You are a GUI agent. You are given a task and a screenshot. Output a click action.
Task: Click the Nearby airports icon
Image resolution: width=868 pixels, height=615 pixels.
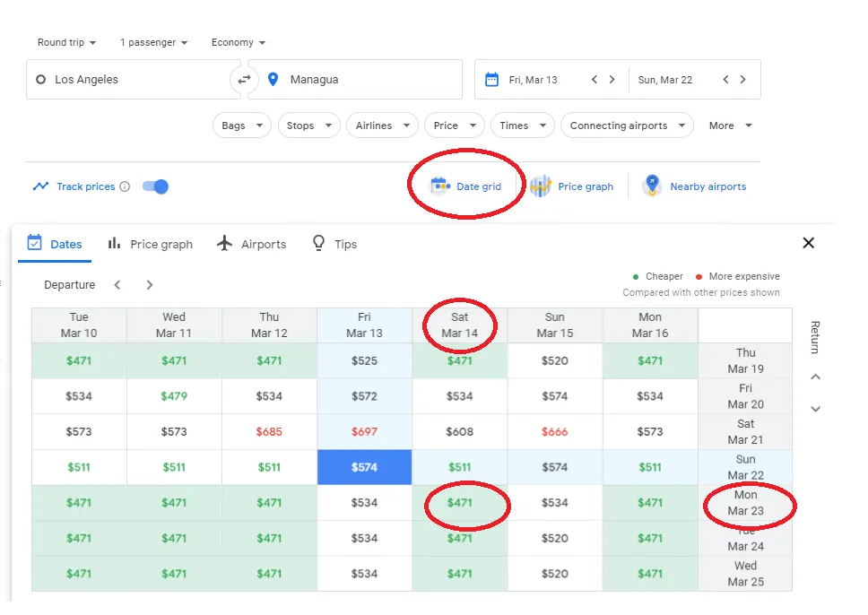[x=652, y=186]
